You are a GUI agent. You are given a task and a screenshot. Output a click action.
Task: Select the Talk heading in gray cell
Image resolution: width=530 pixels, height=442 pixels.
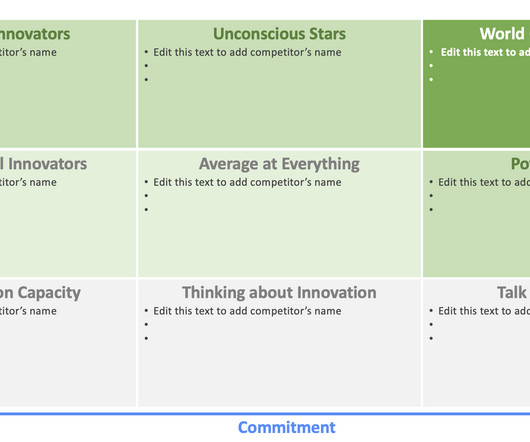point(513,293)
